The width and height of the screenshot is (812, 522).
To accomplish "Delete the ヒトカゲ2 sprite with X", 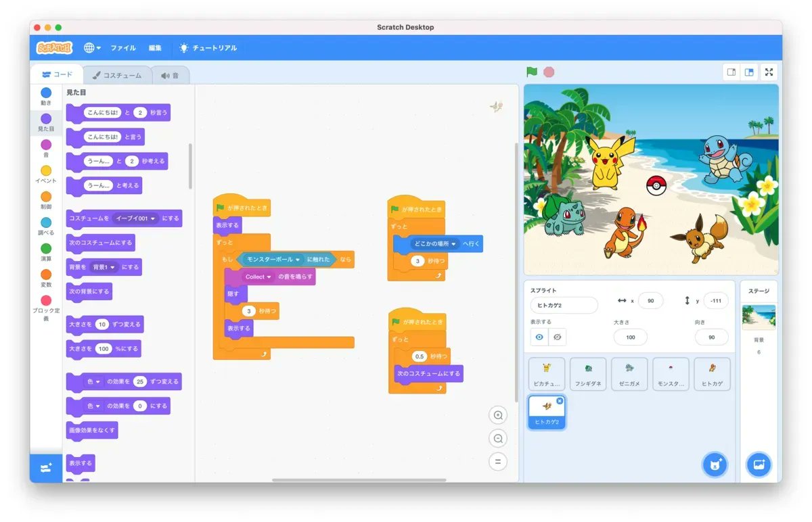I will coord(560,401).
